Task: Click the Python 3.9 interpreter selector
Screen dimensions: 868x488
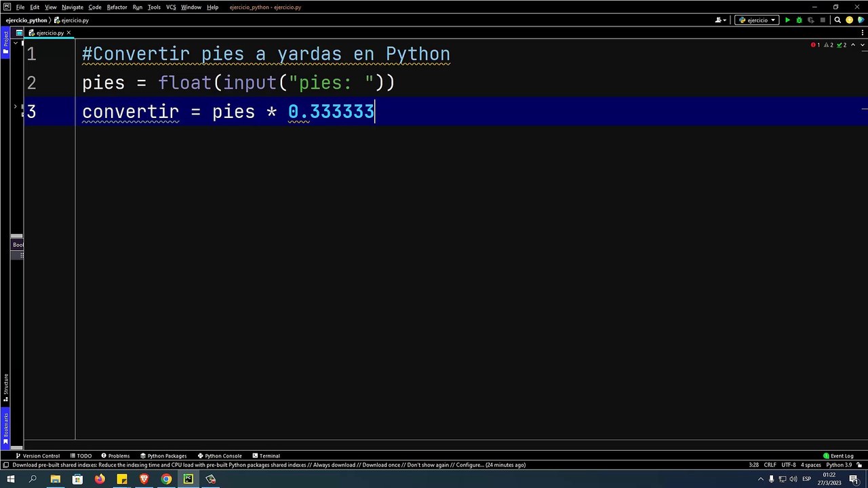Action: click(839, 465)
